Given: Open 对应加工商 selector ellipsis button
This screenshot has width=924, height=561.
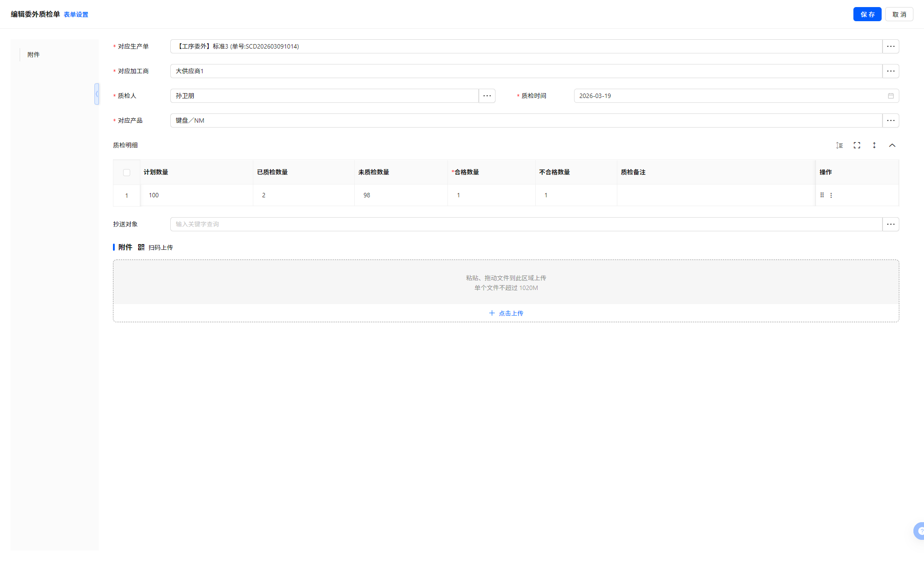Looking at the screenshot, I should point(890,71).
